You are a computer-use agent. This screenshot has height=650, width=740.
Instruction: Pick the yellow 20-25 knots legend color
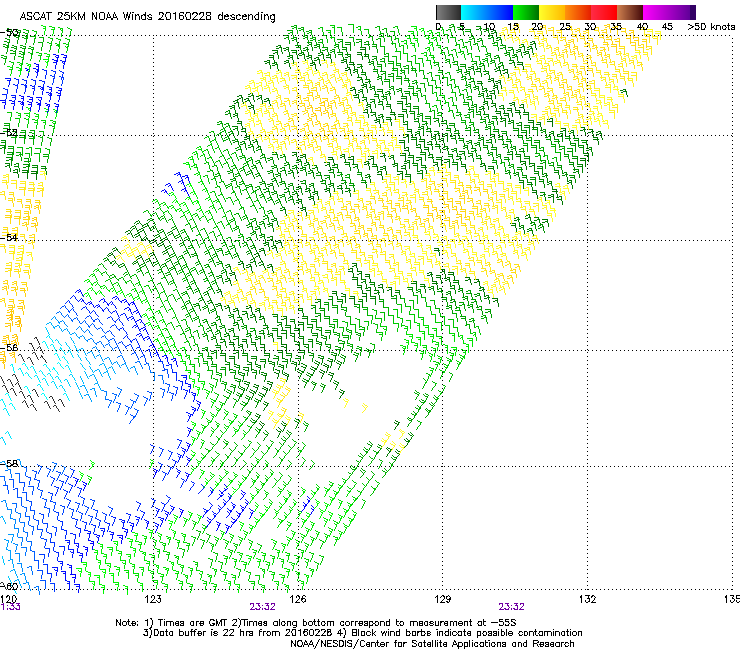[x=552, y=12]
